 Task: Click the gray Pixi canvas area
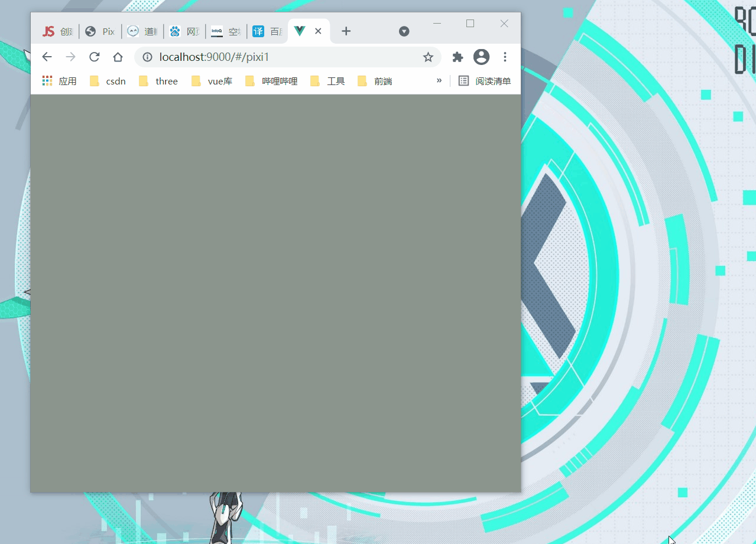tap(275, 293)
